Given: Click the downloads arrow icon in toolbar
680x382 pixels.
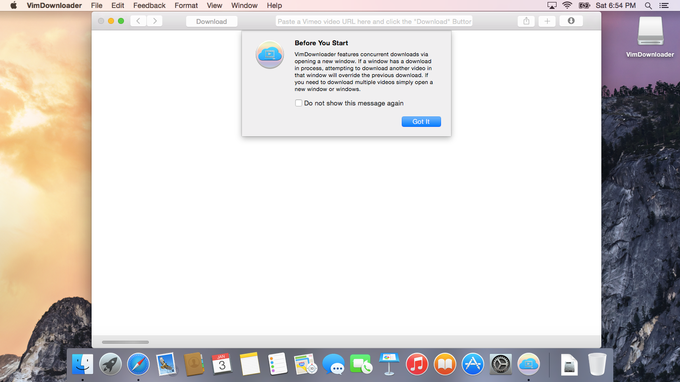Looking at the screenshot, I should tap(571, 21).
